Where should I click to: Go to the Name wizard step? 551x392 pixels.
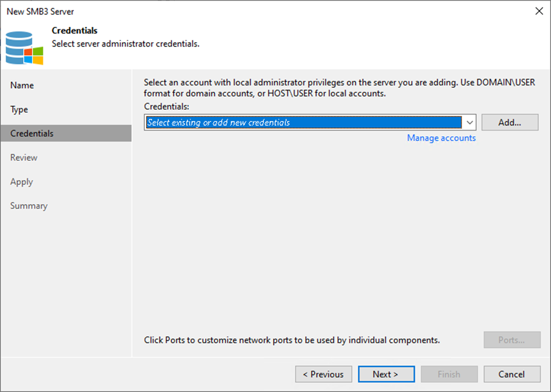click(x=22, y=85)
